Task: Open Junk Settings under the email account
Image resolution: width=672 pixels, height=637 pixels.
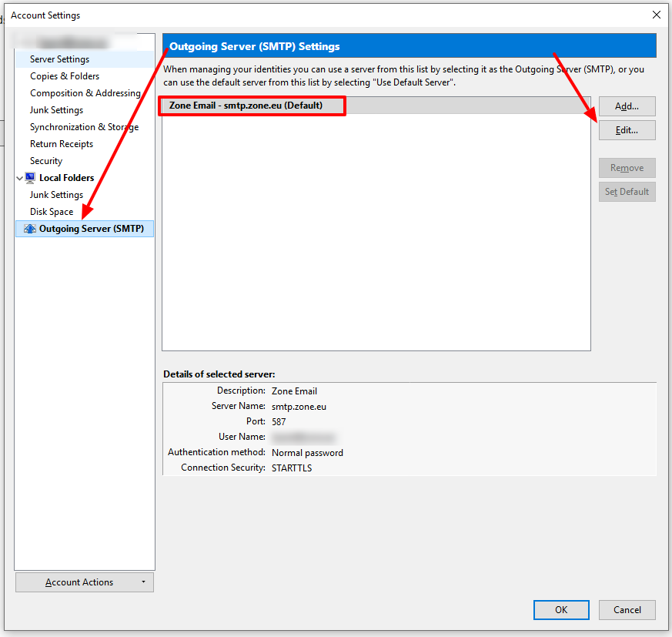Action: (x=56, y=110)
